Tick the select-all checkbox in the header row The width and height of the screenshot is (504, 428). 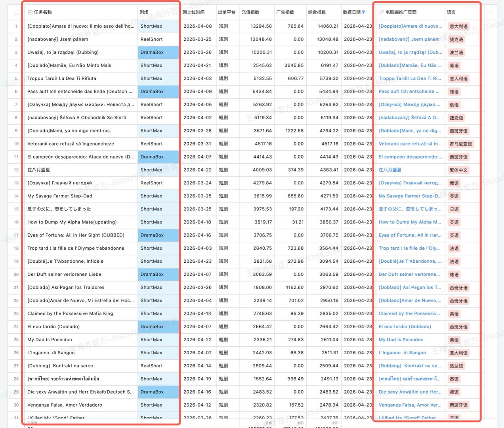click(16, 12)
